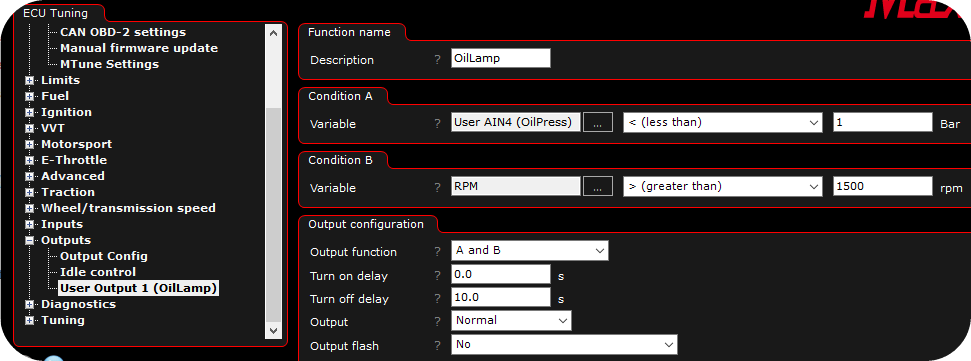Image resolution: width=971 pixels, height=361 pixels.
Task: Open the Output flash dropdown
Action: click(x=564, y=344)
